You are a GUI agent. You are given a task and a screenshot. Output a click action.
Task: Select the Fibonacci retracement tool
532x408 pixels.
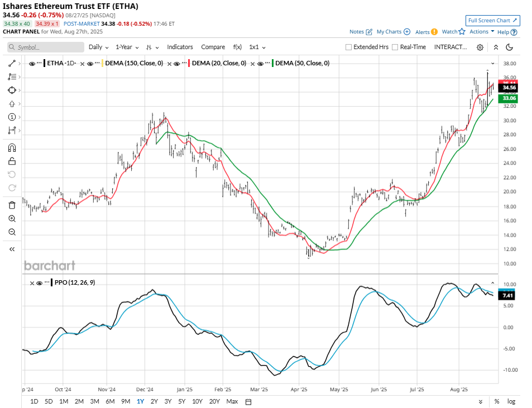coord(12,77)
